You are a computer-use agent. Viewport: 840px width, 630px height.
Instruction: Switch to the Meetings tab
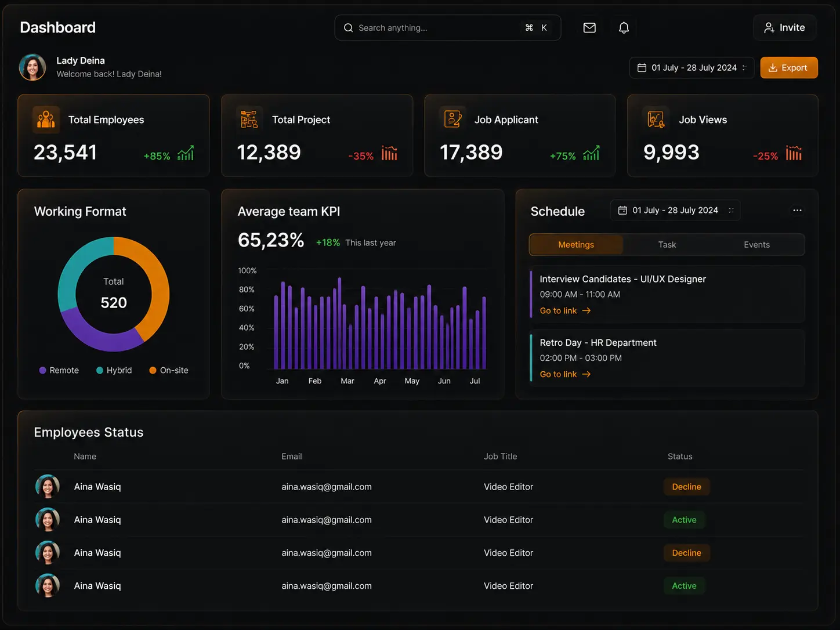[x=576, y=245]
